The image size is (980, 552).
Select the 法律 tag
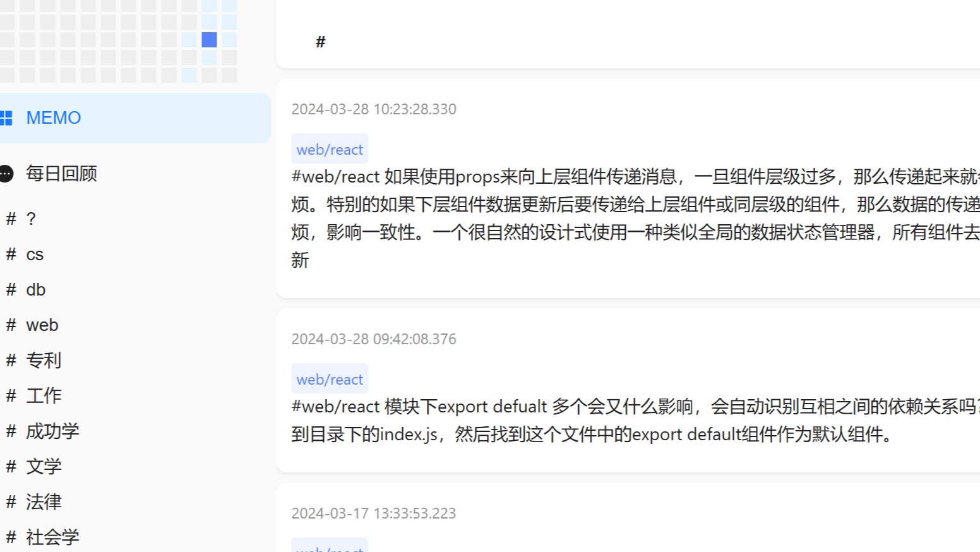44,502
